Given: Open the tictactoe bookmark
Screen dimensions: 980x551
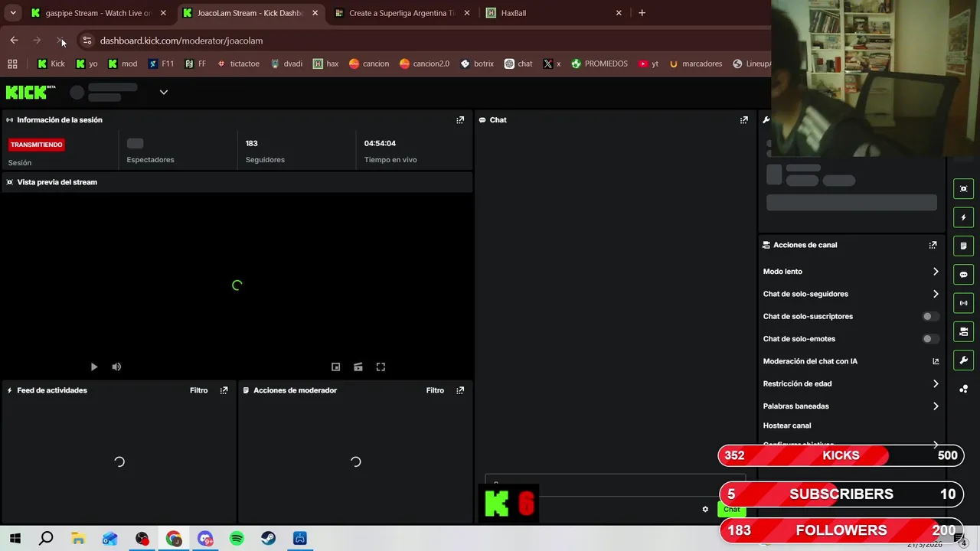Looking at the screenshot, I should (238, 64).
